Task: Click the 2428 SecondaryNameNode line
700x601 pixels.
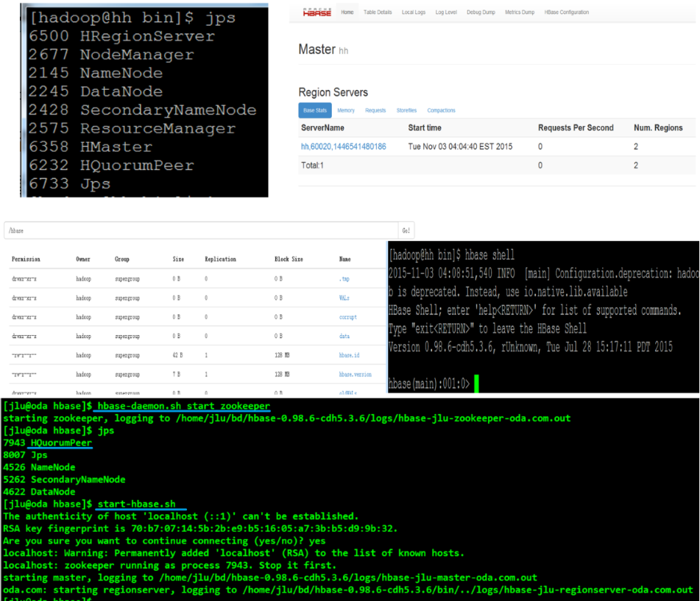Action: pos(142,110)
